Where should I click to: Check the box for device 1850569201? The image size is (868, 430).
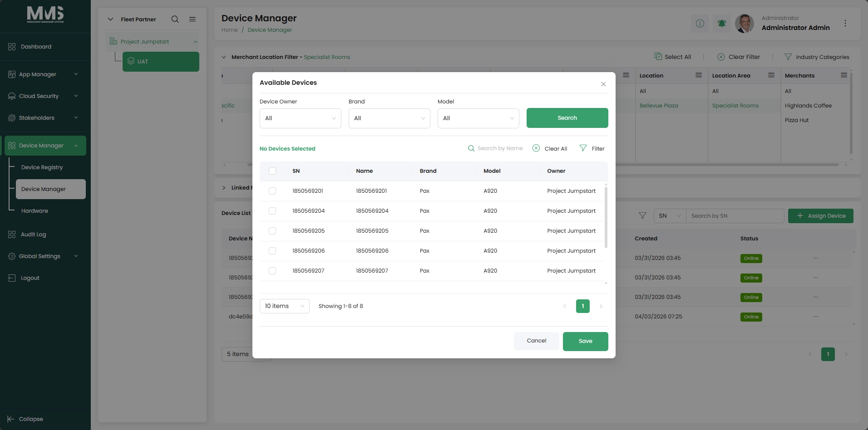pos(272,191)
